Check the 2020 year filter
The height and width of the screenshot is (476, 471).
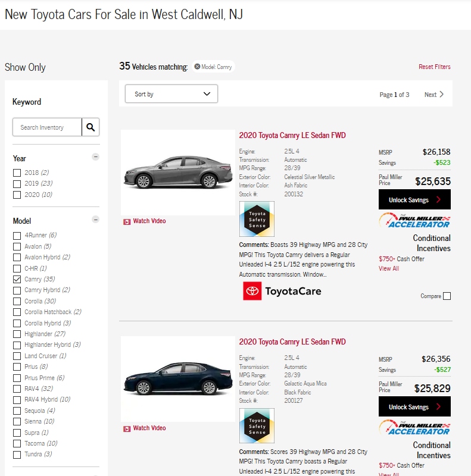click(x=17, y=195)
